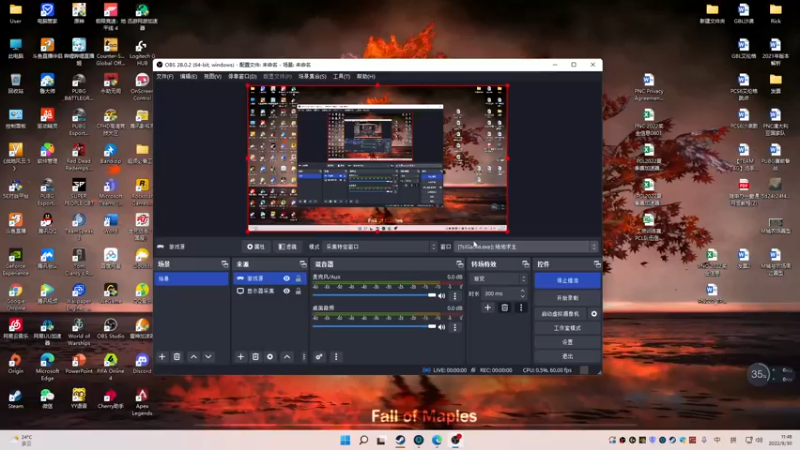Open advanced audio properties gears icon in mixer
800x450 pixels.
tap(319, 357)
